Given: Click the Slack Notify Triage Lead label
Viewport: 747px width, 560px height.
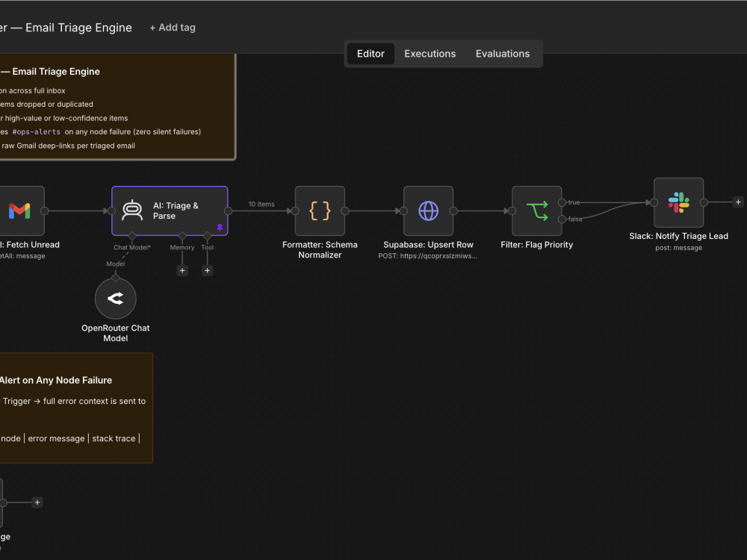Looking at the screenshot, I should tap(678, 236).
